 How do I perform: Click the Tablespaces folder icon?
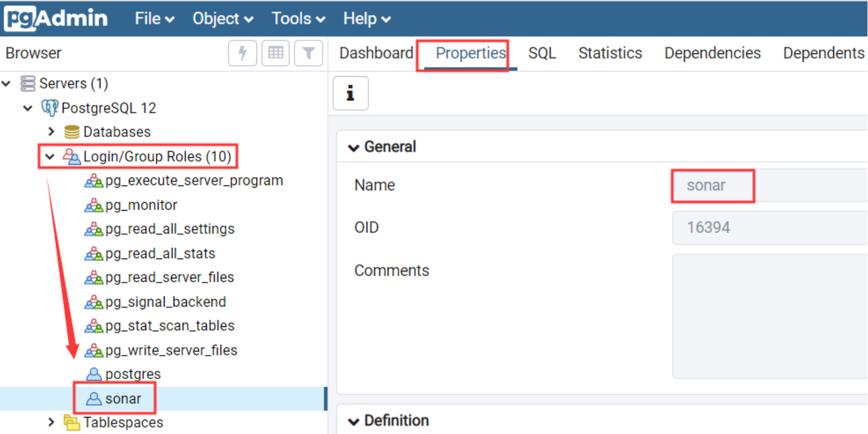click(x=71, y=422)
